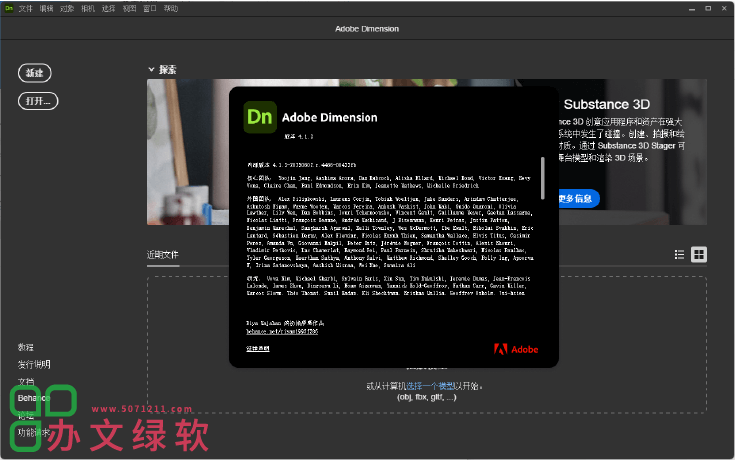Open the 帮助 menu

point(171,8)
